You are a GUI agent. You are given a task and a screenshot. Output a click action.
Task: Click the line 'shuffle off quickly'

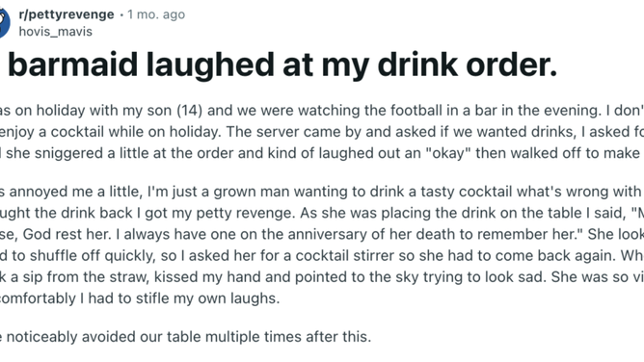[322, 255]
